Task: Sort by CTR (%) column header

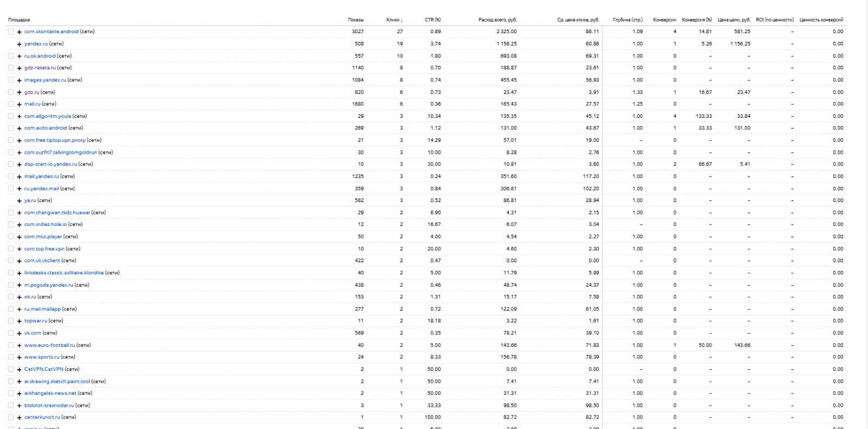Action: tap(432, 20)
